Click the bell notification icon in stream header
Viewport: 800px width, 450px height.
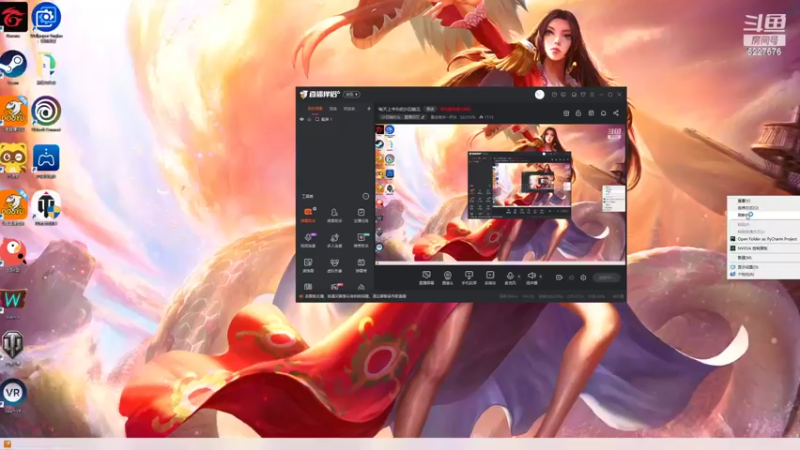[x=603, y=113]
